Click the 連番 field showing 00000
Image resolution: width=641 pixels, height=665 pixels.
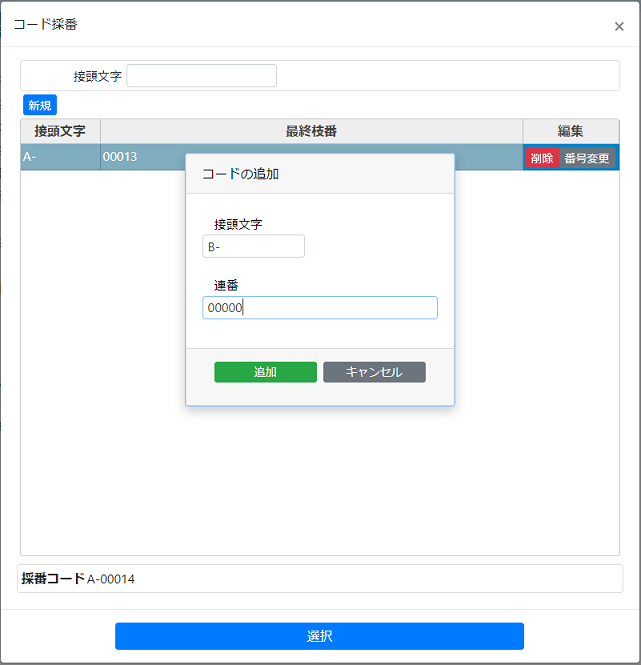click(319, 308)
